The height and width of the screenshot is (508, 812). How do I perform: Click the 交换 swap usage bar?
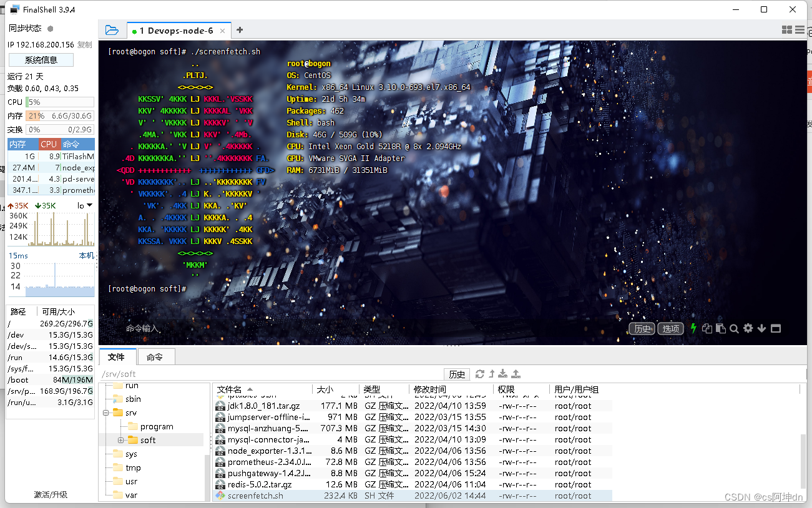[60, 130]
